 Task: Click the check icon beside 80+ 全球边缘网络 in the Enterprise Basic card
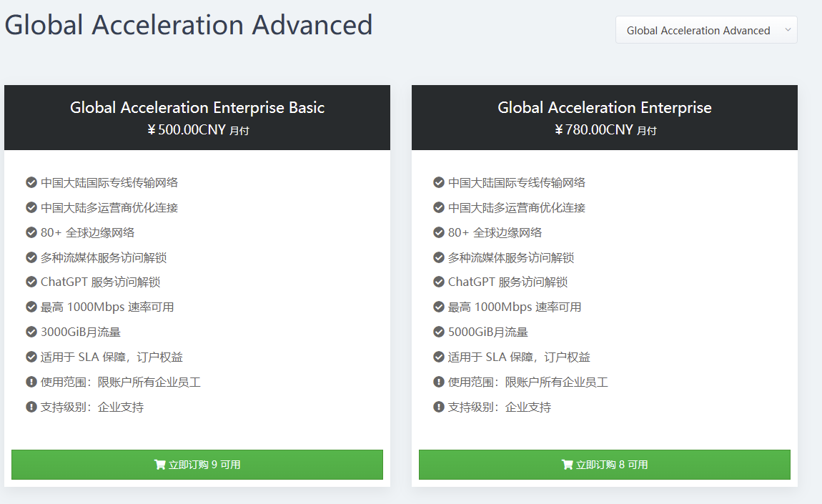[31, 232]
